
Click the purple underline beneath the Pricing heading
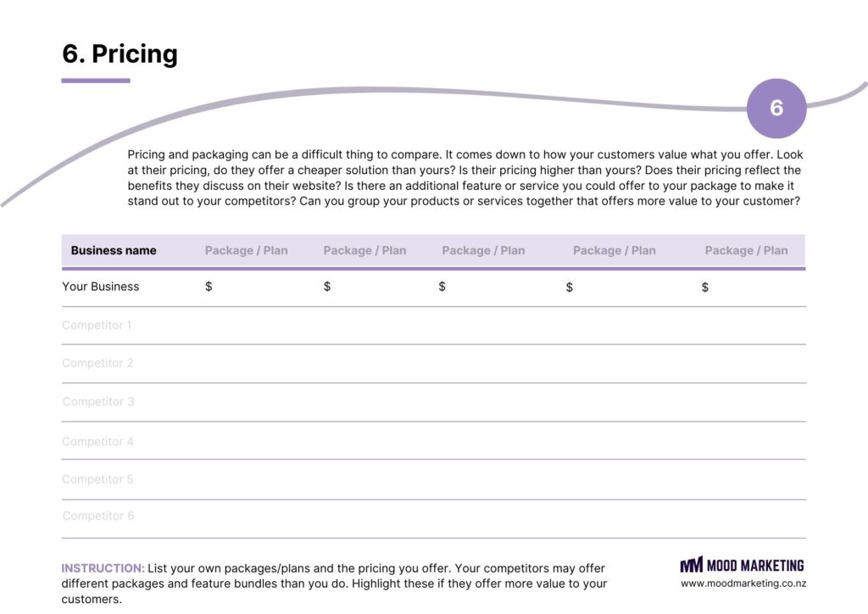(x=96, y=81)
